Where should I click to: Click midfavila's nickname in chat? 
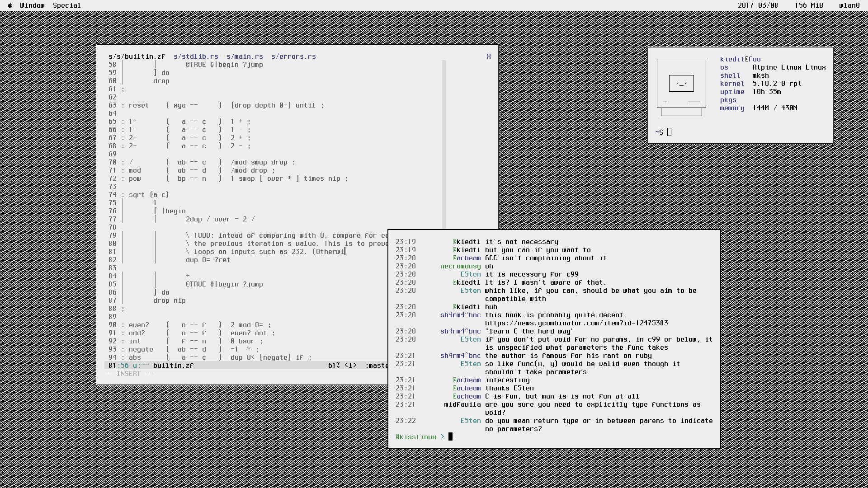coord(462,404)
